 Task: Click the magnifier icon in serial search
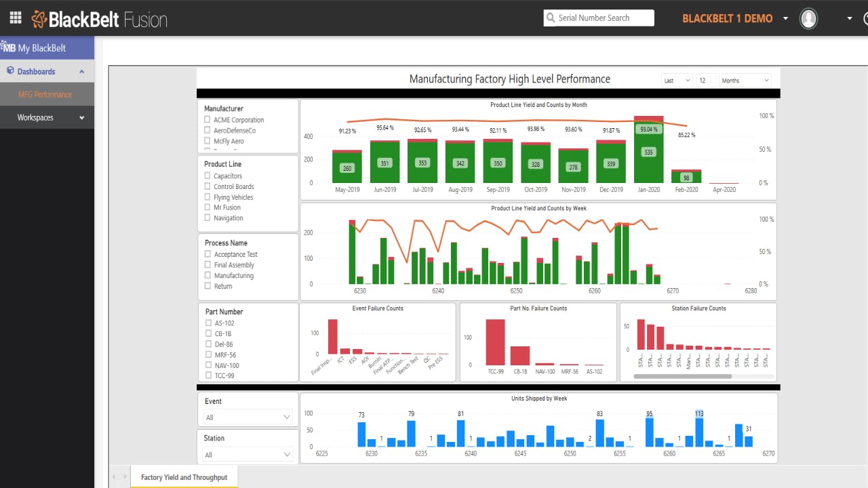click(551, 18)
